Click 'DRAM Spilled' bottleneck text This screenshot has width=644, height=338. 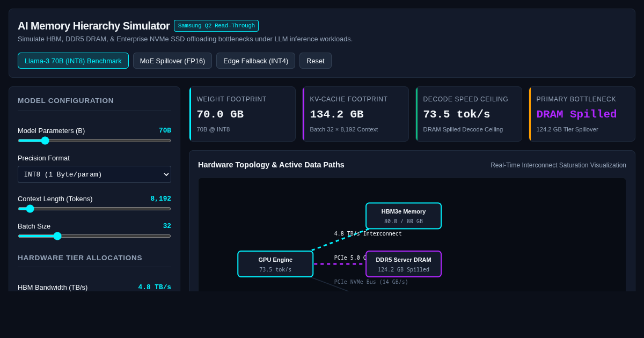tap(576, 114)
